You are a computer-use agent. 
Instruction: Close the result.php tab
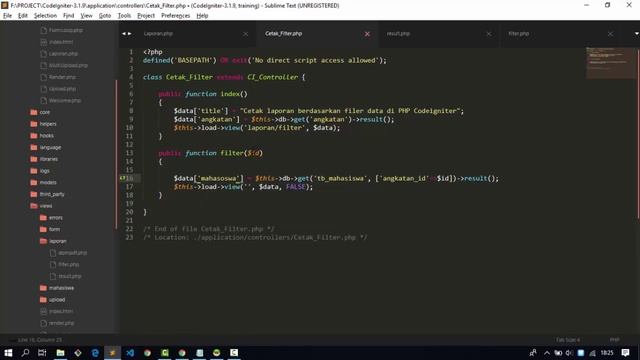click(489, 34)
